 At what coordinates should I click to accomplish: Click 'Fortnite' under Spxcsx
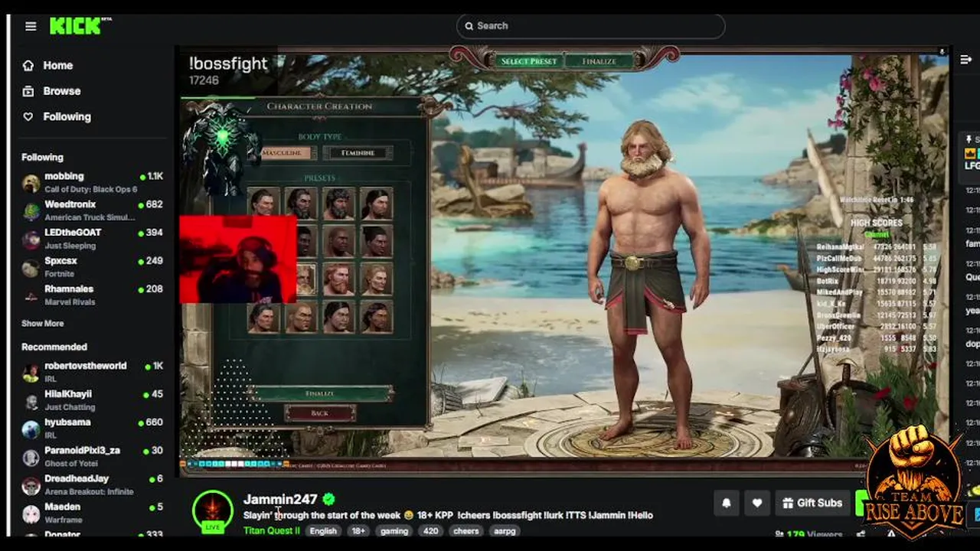(x=60, y=274)
